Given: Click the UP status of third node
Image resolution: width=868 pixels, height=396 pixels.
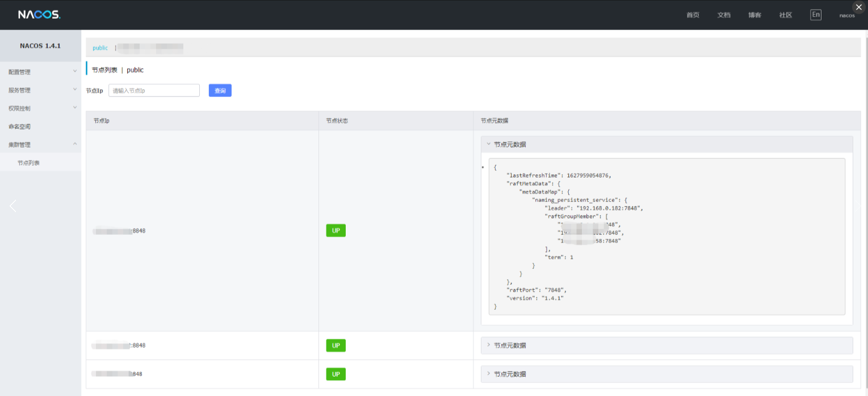Looking at the screenshot, I should point(336,374).
